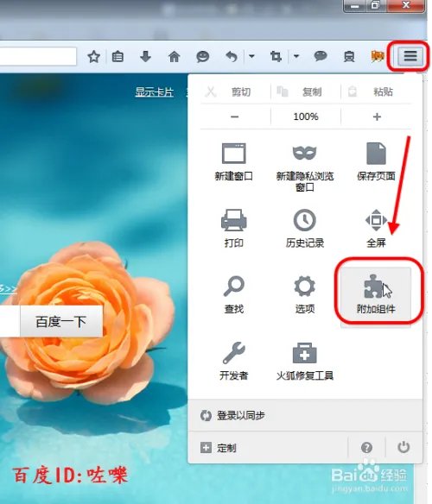Image resolution: width=432 pixels, height=504 pixels.
Task: Select Copy (复制) in the menu
Action: tap(306, 92)
